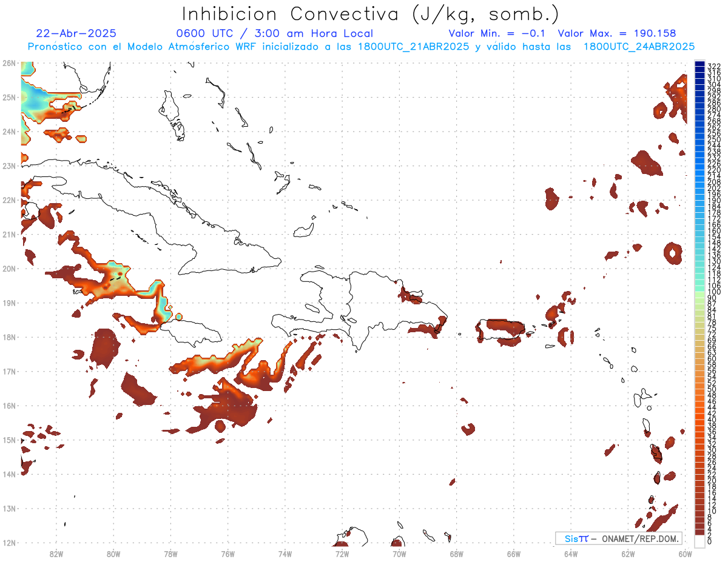Click the latitude label "22N"

(x=8, y=200)
